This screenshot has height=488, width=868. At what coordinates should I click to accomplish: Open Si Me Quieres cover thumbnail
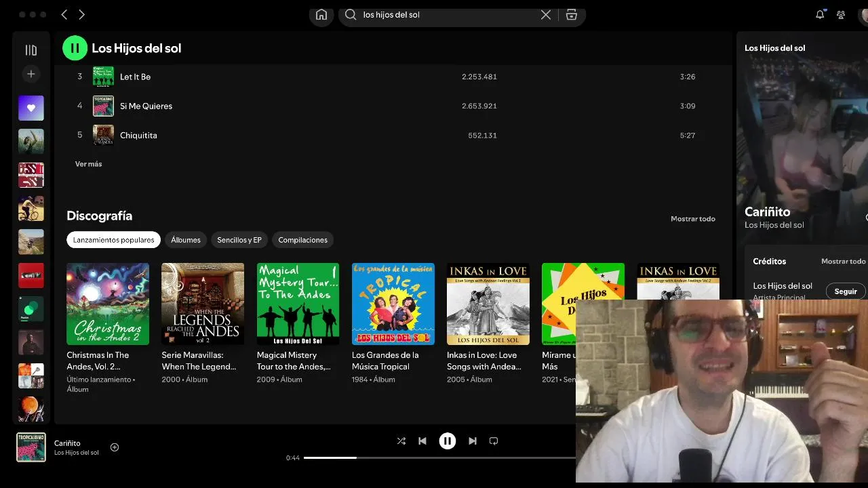tap(103, 106)
